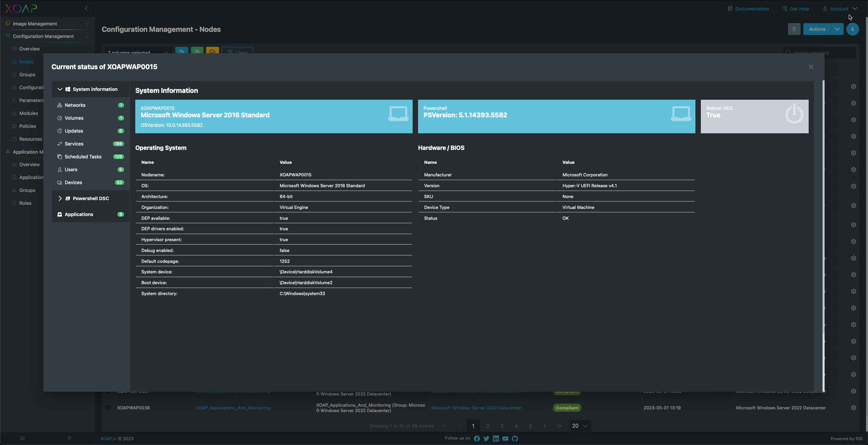Go to page 2
Viewport: 868px width, 445px height.
click(x=488, y=426)
